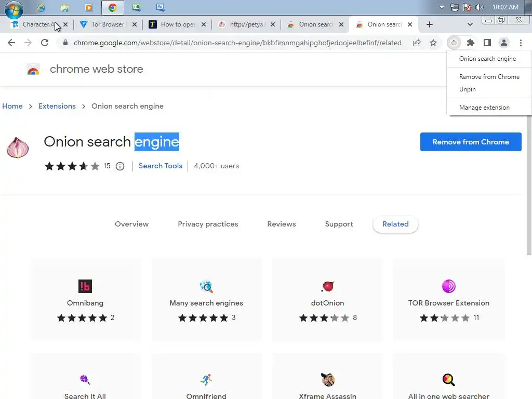This screenshot has height=399, width=532.
Task: Open the Search It All icon
Action: coord(85,380)
